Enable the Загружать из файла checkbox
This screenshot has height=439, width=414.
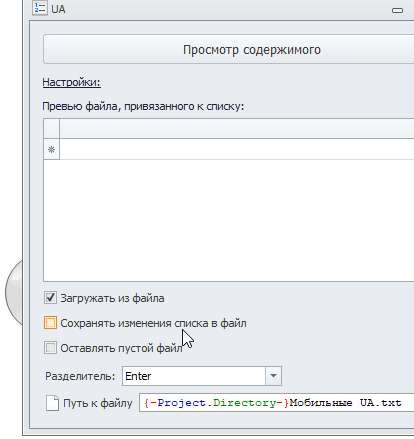point(50,298)
